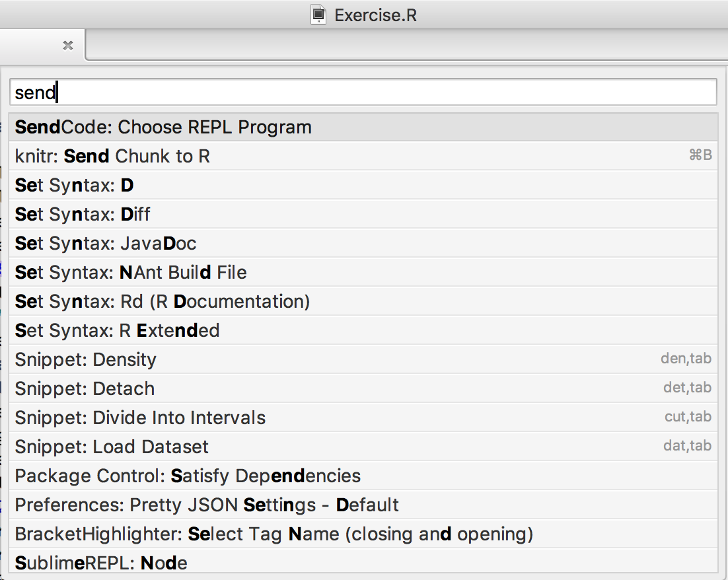Select BracketHighlighter: Select Tag Name command
Viewport: 728px width, 580px height.
[x=363, y=534]
